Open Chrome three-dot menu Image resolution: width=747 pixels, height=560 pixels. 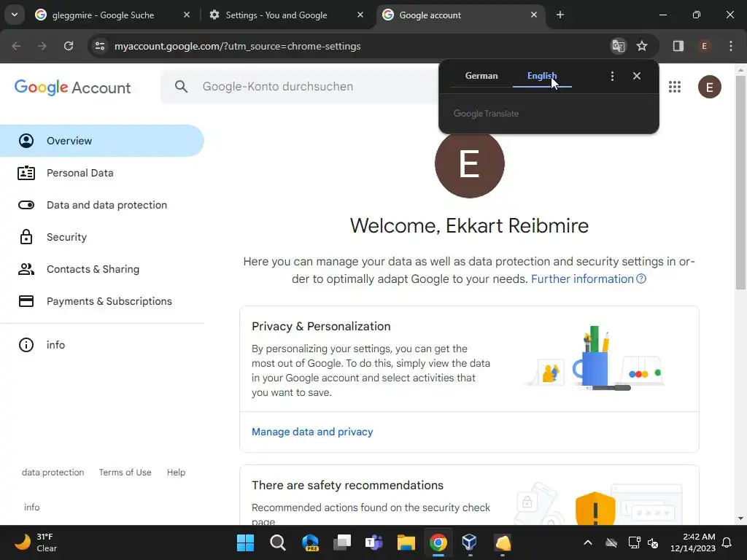click(x=731, y=46)
